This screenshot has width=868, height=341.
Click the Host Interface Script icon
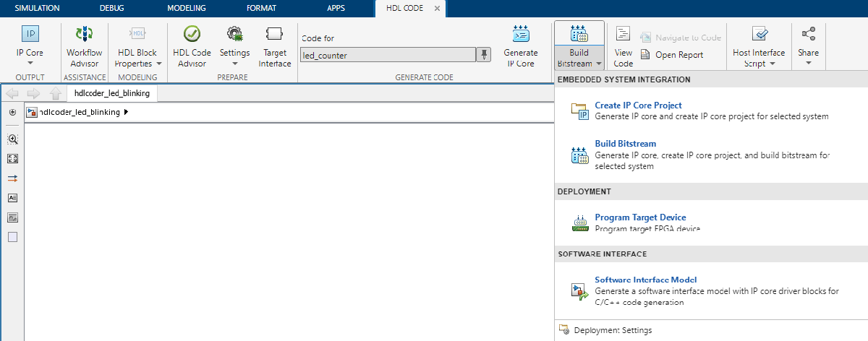pyautogui.click(x=759, y=33)
